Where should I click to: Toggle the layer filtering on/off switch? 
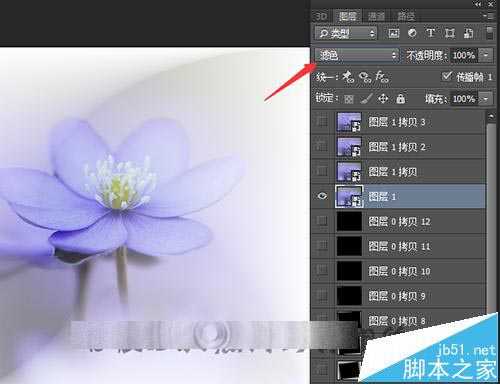coord(489,33)
